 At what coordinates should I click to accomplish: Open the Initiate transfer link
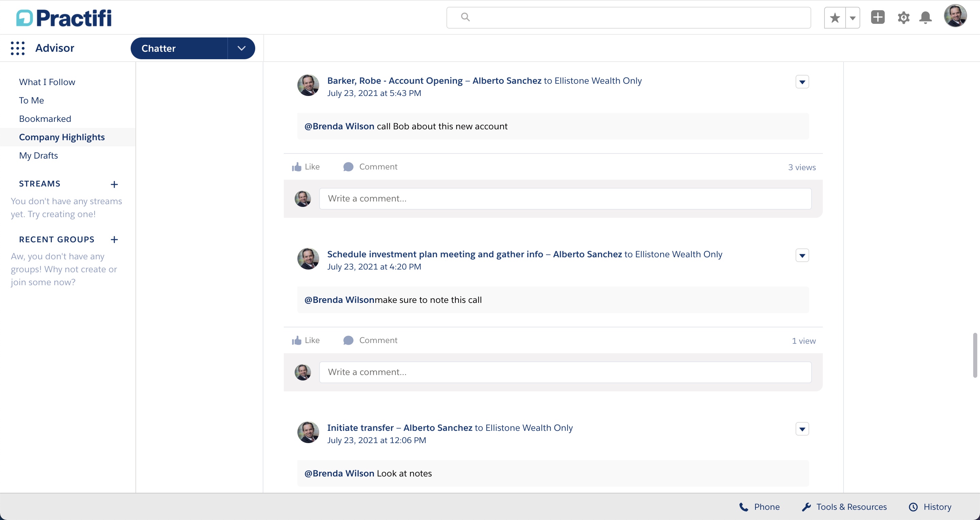coord(360,427)
